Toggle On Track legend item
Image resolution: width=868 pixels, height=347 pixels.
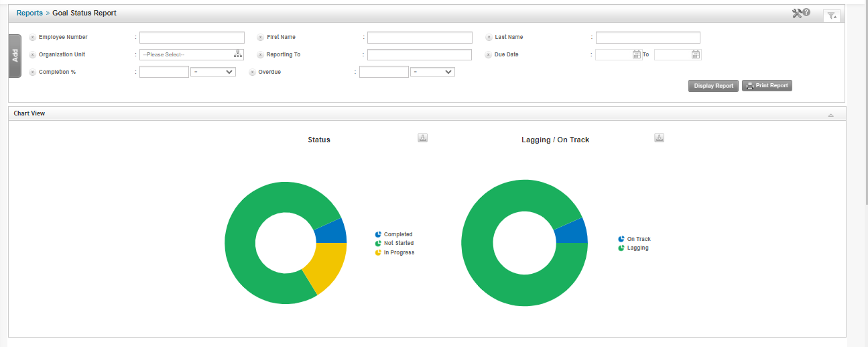pos(634,239)
